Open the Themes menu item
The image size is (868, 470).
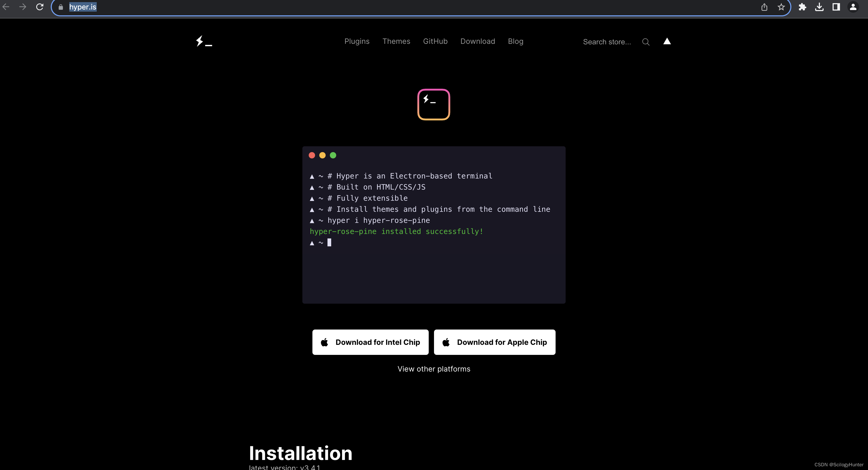(x=396, y=41)
